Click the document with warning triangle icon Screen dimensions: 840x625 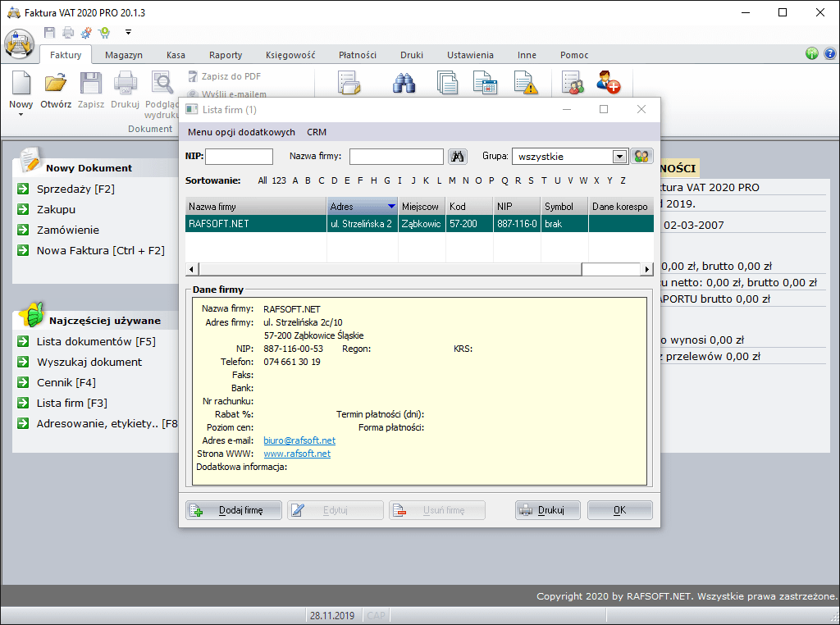526,84
